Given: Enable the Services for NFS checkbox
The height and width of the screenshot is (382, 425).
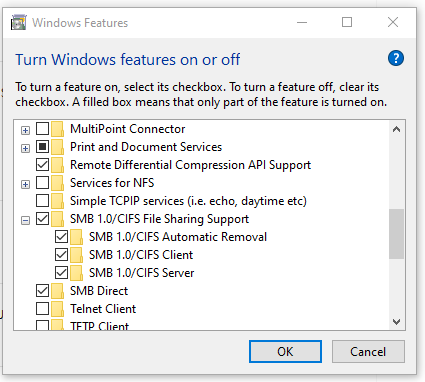Looking at the screenshot, I should tap(42, 183).
